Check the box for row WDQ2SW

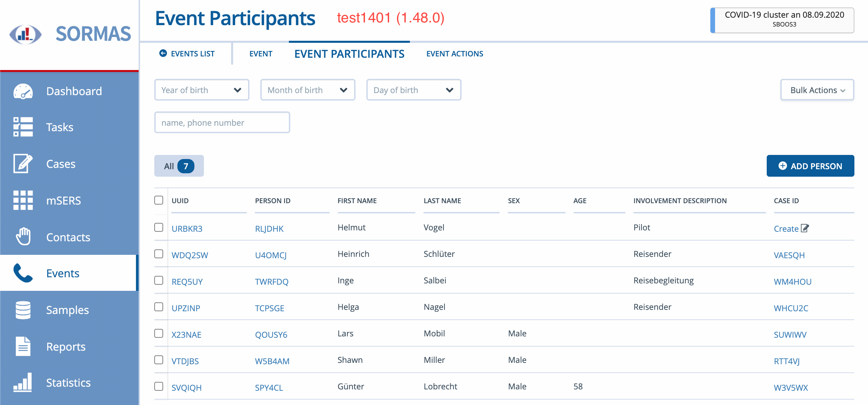pos(159,254)
